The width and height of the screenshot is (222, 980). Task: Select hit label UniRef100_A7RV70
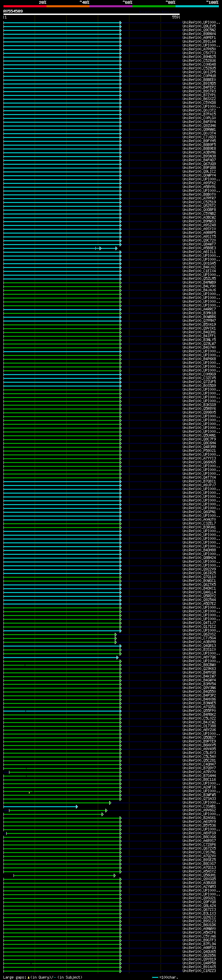click(x=199, y=772)
